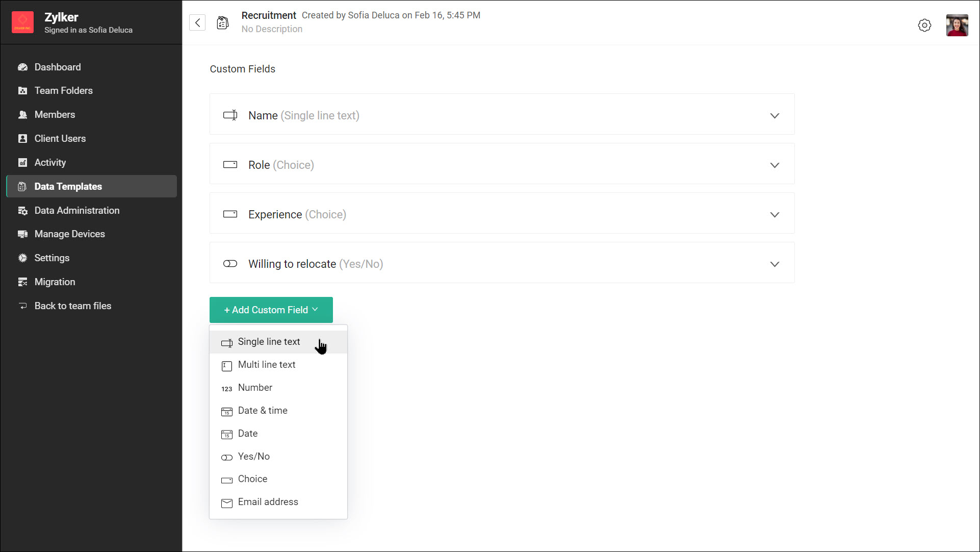This screenshot has width=980, height=552.
Task: Open the user profile avatar
Action: (x=957, y=25)
